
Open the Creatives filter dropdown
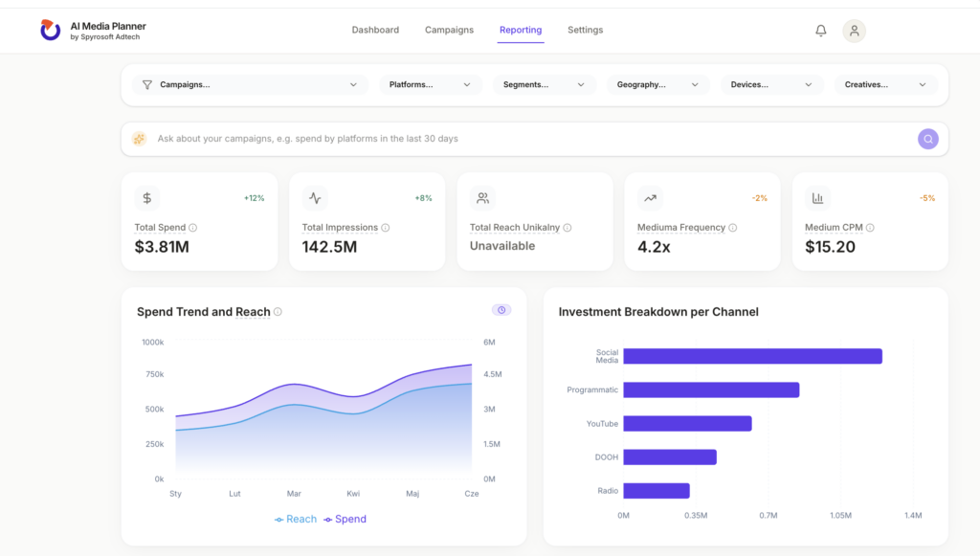(885, 85)
